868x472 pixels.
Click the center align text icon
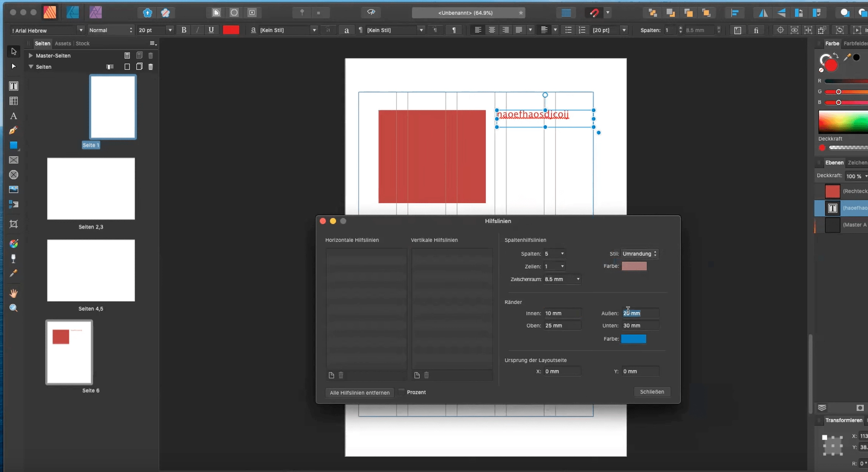(492, 30)
